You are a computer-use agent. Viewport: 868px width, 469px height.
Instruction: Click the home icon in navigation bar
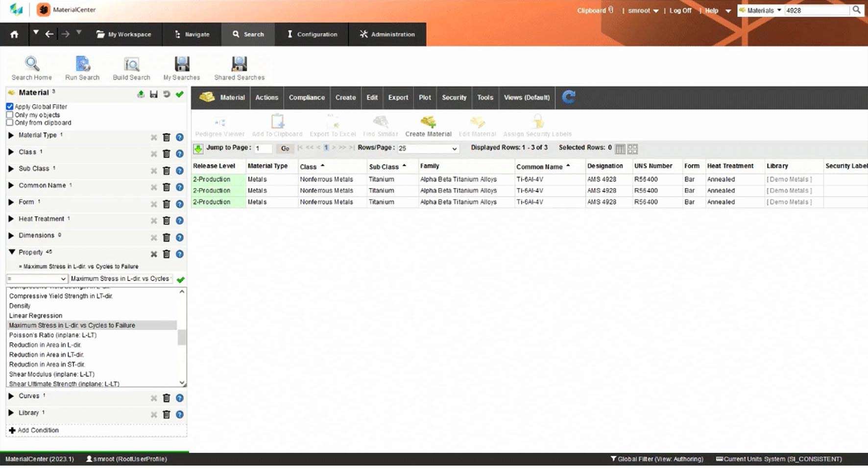[14, 34]
